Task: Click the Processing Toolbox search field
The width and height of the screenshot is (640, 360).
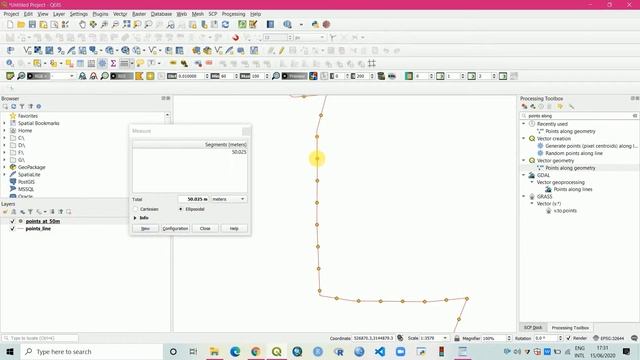Action: coord(579,116)
